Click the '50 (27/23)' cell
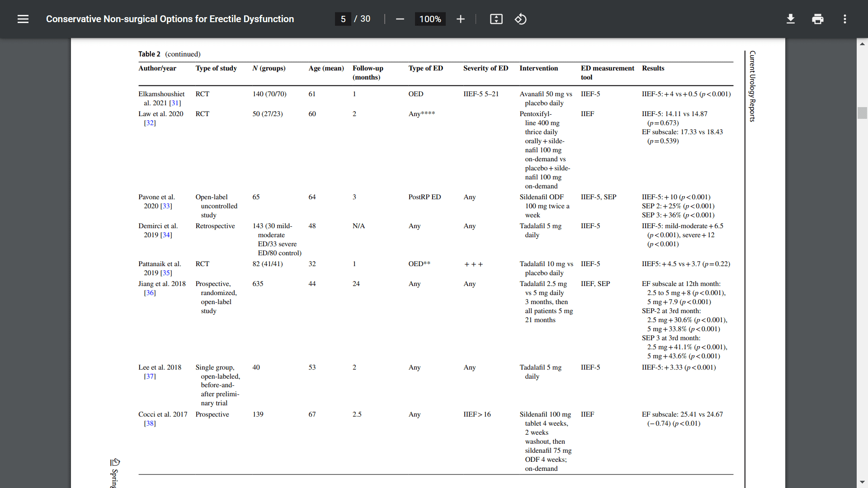Screen dimensions: 868x488 click(x=268, y=114)
